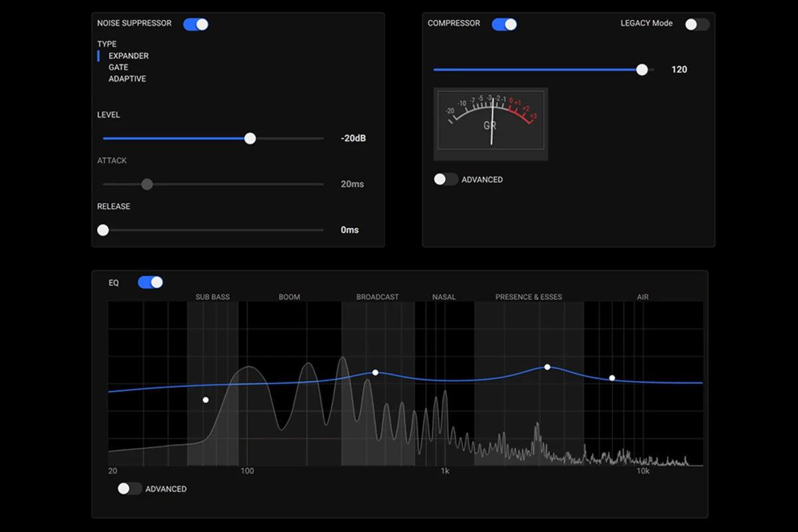Choose GATE suppressor type

118,67
